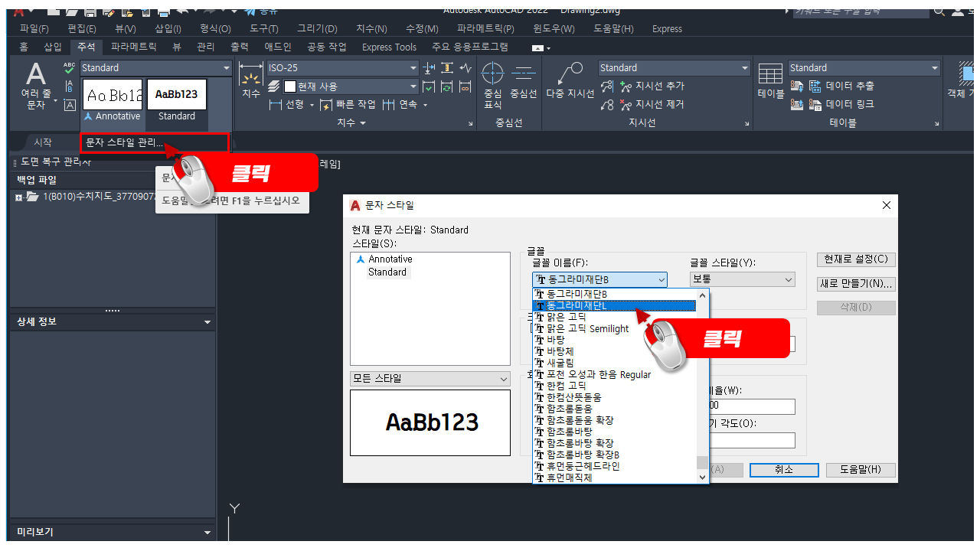The width and height of the screenshot is (980, 551).
Task: Open the multileader style Standard dropdown
Action: point(675,68)
